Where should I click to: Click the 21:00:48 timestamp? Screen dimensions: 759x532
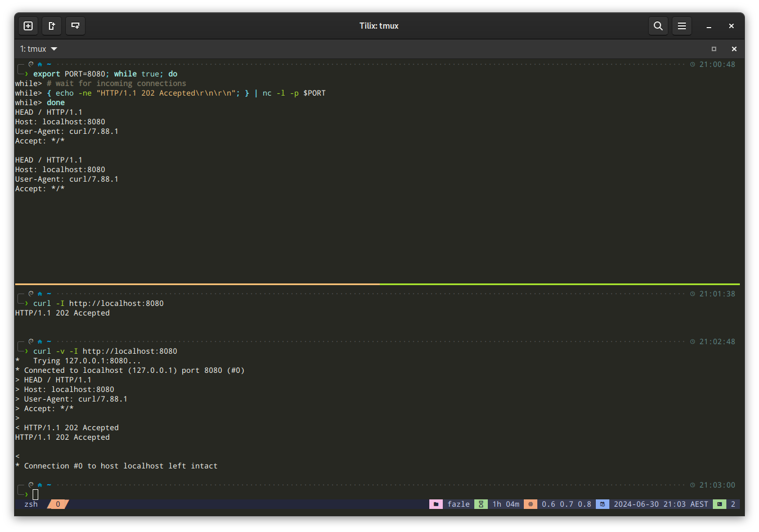717,64
